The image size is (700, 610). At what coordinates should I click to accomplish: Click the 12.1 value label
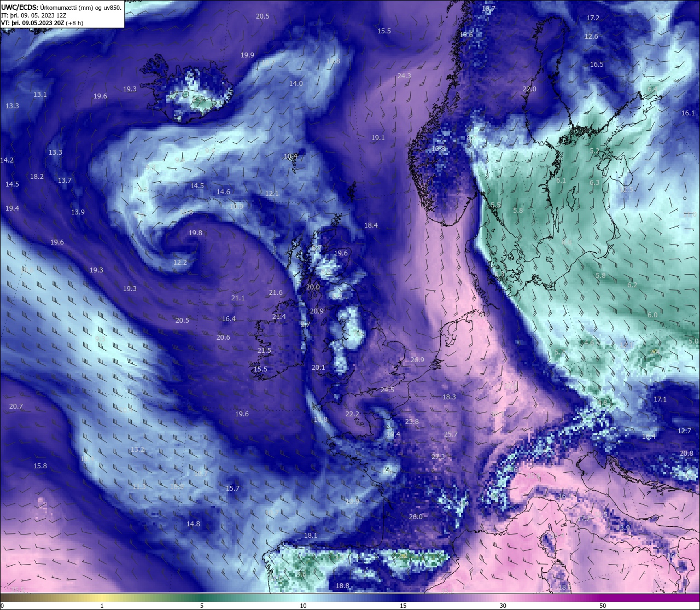coord(272,194)
